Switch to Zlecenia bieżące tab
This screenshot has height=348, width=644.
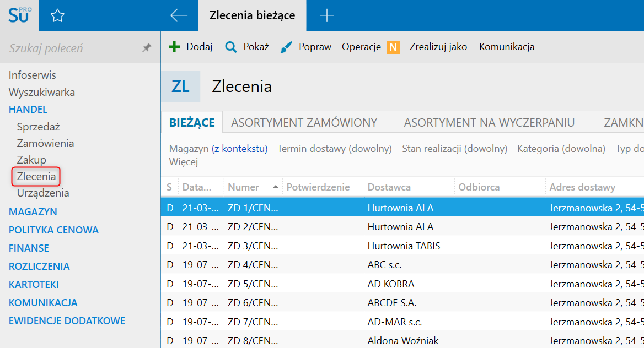(x=252, y=15)
